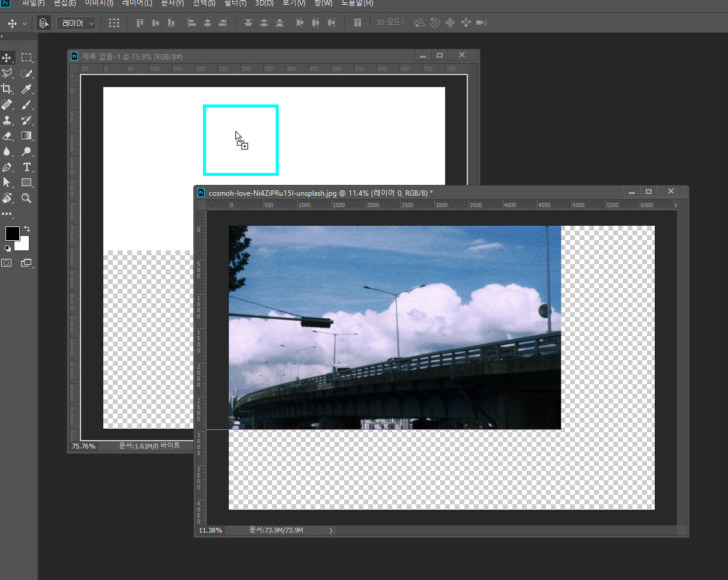Select the Rectangle shape tool
The height and width of the screenshot is (580, 728).
(x=26, y=183)
